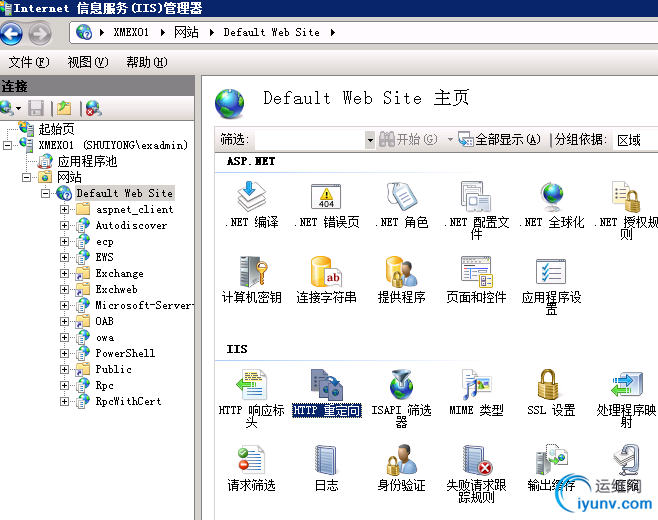Select the OAB tree item
Screen dimensions: 658x520
(x=104, y=321)
